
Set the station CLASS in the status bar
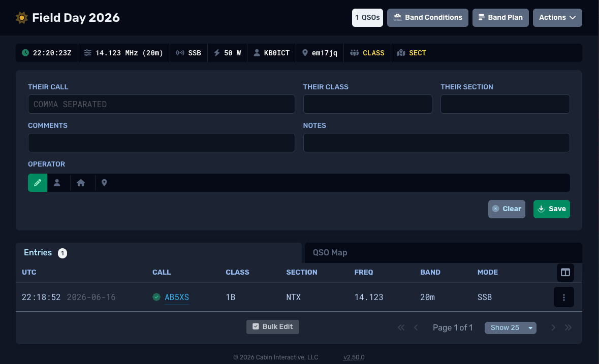pos(367,53)
